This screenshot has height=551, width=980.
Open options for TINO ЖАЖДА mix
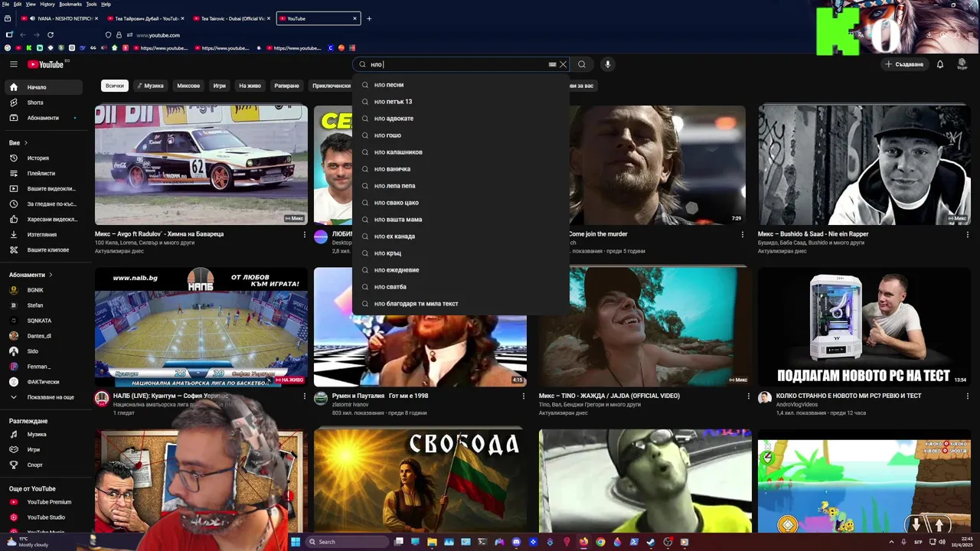coord(749,396)
